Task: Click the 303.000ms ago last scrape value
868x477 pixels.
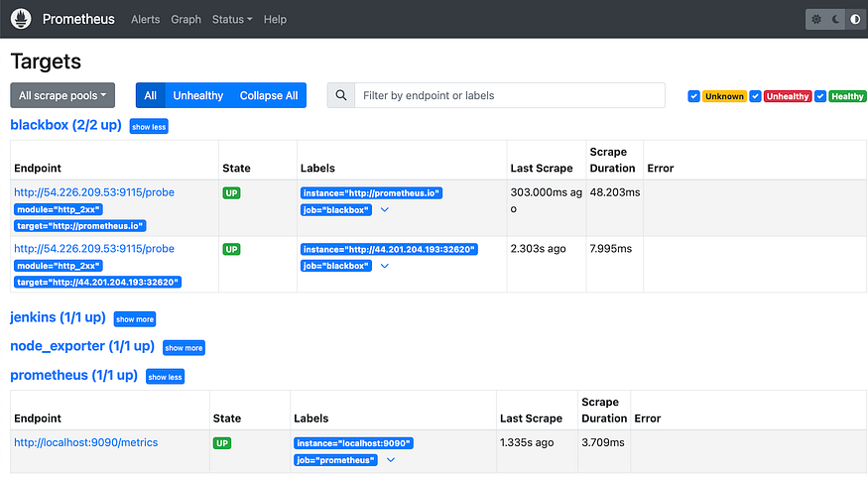Action: tap(547, 200)
